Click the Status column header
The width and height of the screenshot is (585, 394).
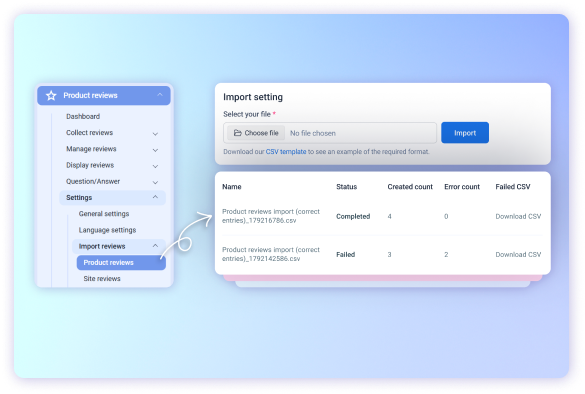point(346,187)
